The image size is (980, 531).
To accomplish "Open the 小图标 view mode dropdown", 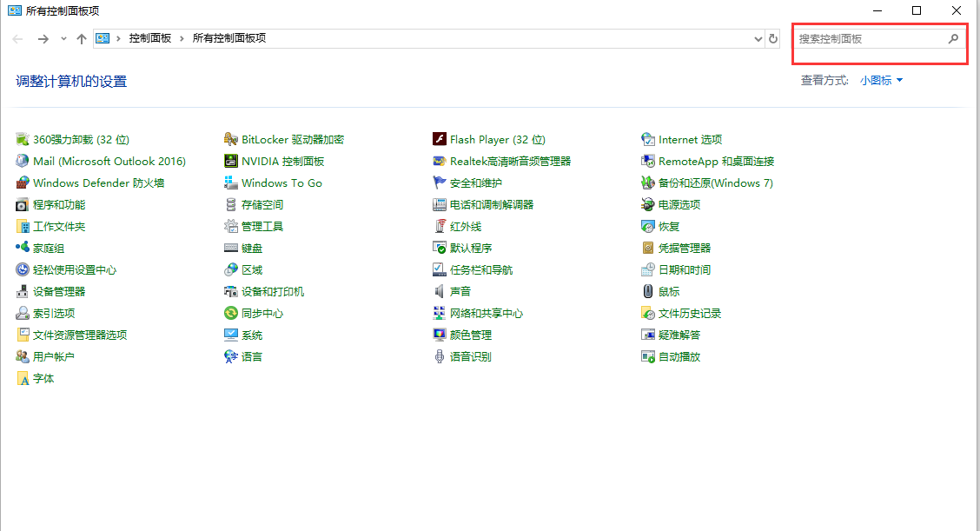I will [x=881, y=80].
